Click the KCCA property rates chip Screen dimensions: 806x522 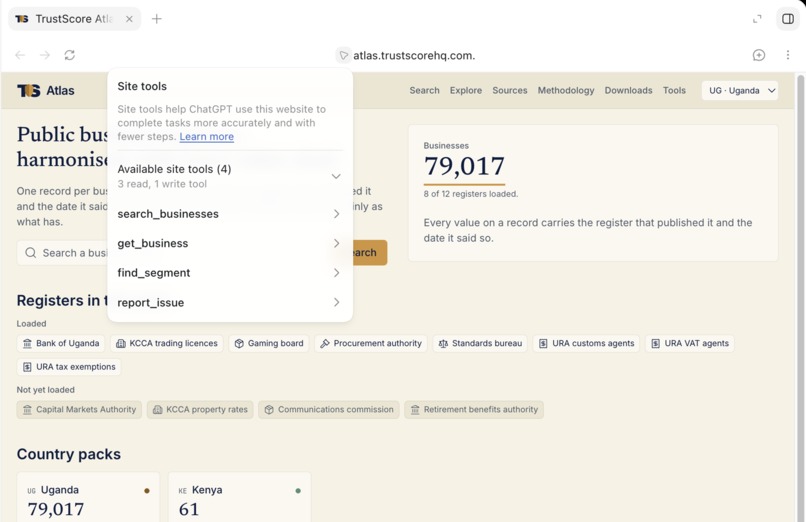pos(200,409)
